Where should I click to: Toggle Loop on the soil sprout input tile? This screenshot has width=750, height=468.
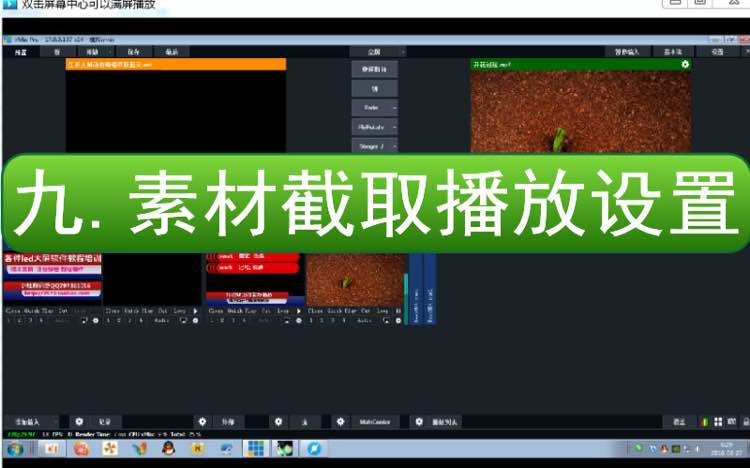pos(382,311)
